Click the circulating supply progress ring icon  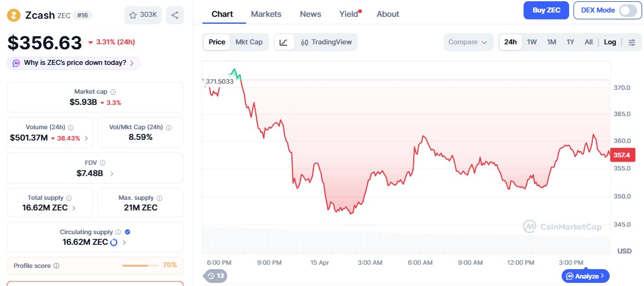[x=114, y=242]
